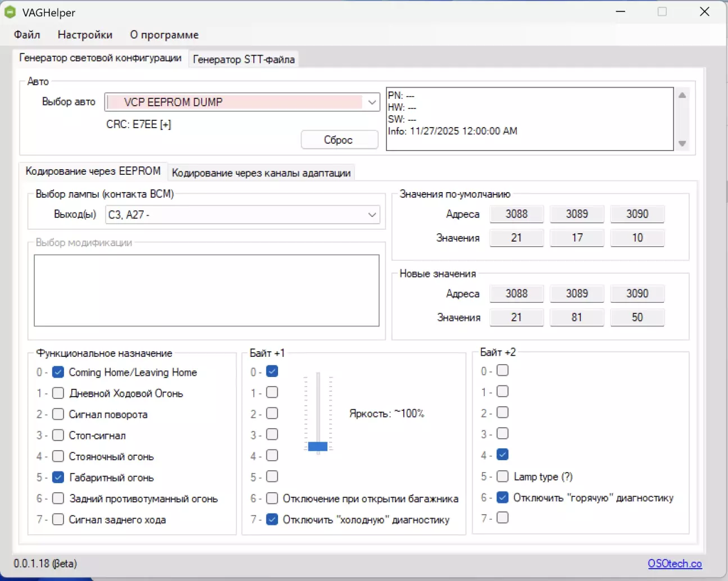Click the Яркость brightness slider handle
Viewport: 728px width, 581px height.
click(318, 446)
